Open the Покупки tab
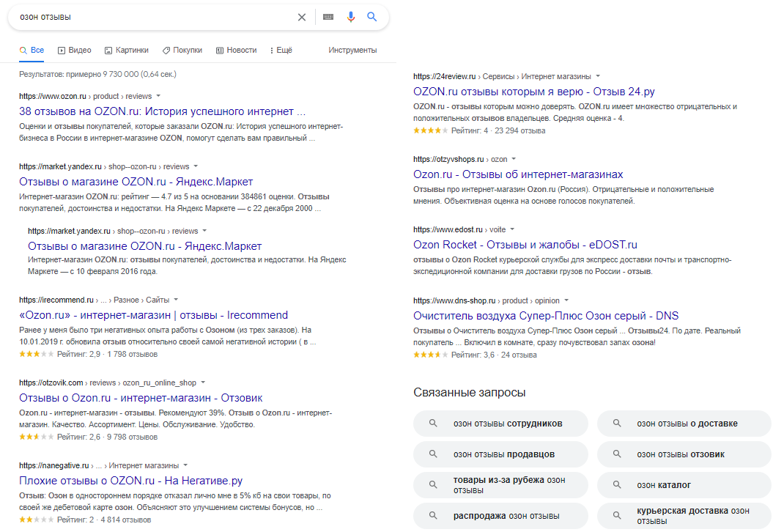773x532 pixels. (x=182, y=51)
